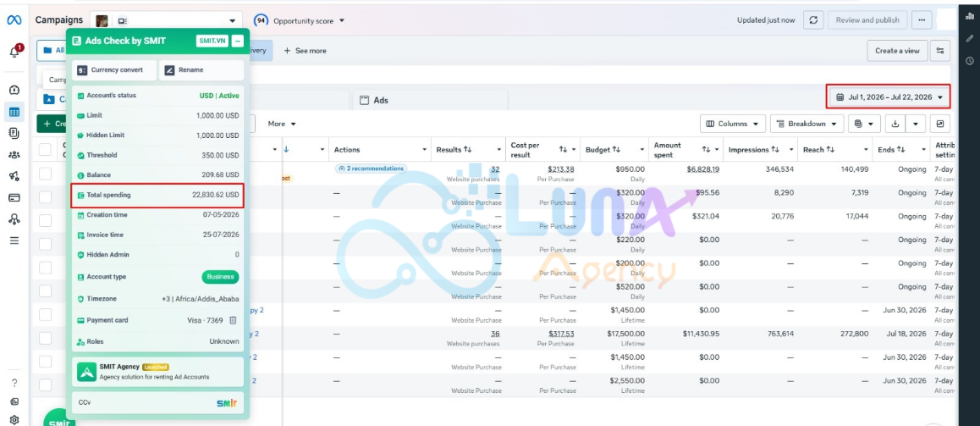
Task: Open the all tools hamburger menu icon
Action: coord(14,241)
